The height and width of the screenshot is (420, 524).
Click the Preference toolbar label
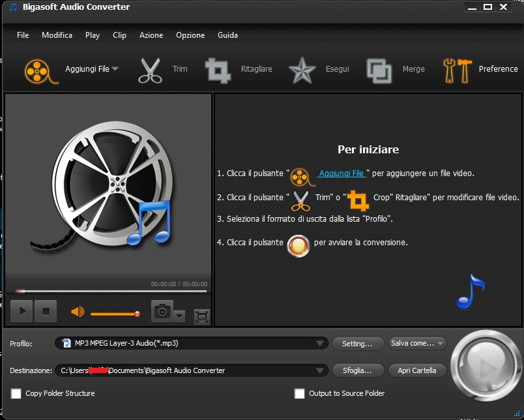tap(499, 69)
